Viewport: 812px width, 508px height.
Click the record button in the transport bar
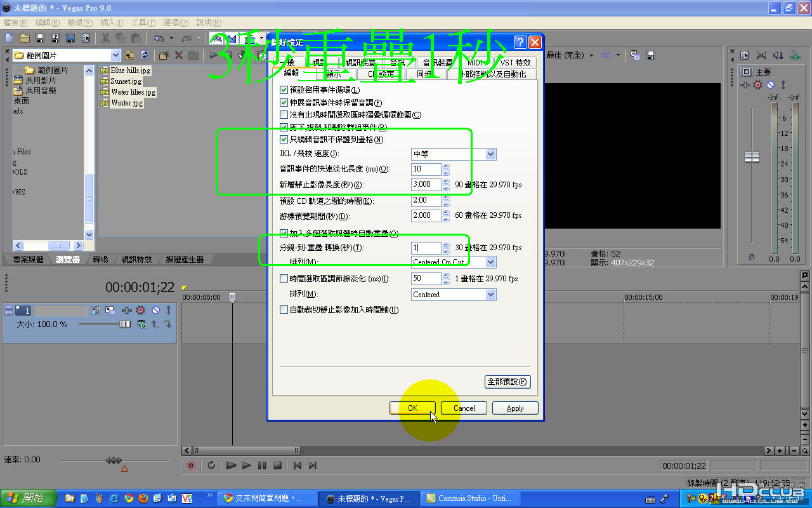tap(191, 465)
